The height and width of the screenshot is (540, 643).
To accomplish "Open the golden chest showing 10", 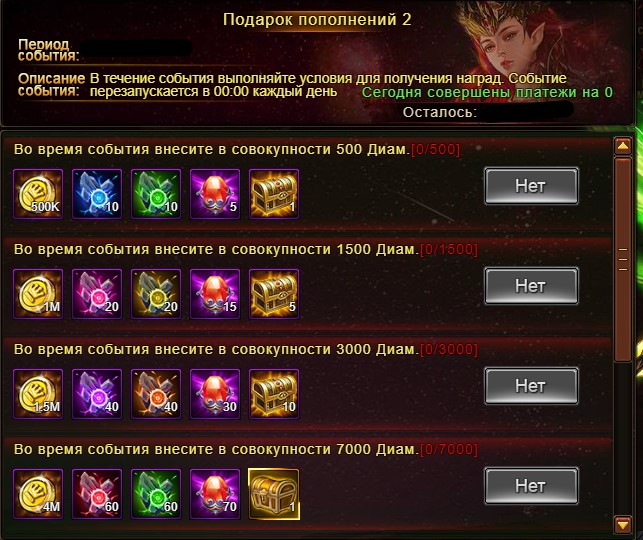I will coord(274,394).
